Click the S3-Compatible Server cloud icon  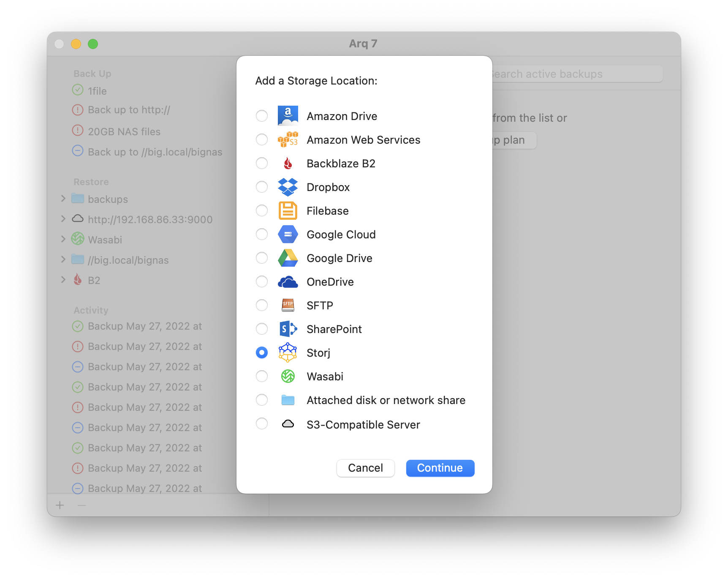288,424
